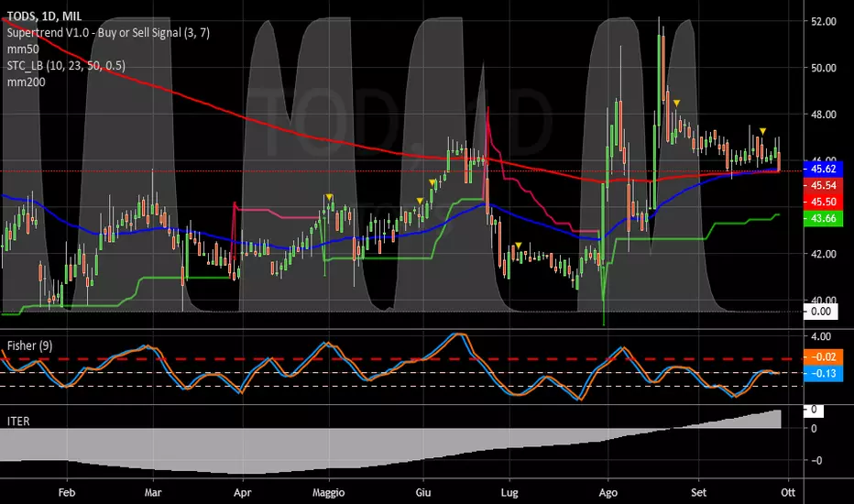Click the yellow sell arrow near 48.00 in August

(x=676, y=103)
